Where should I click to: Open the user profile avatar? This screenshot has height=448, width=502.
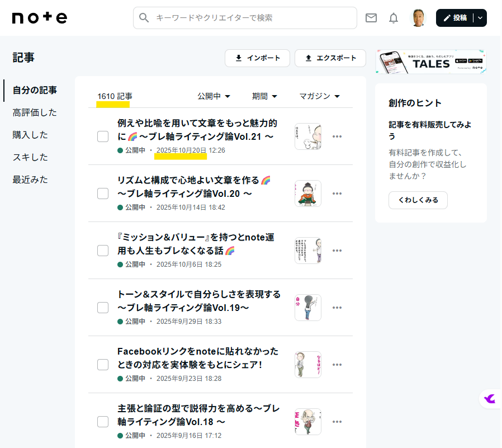[x=418, y=18]
